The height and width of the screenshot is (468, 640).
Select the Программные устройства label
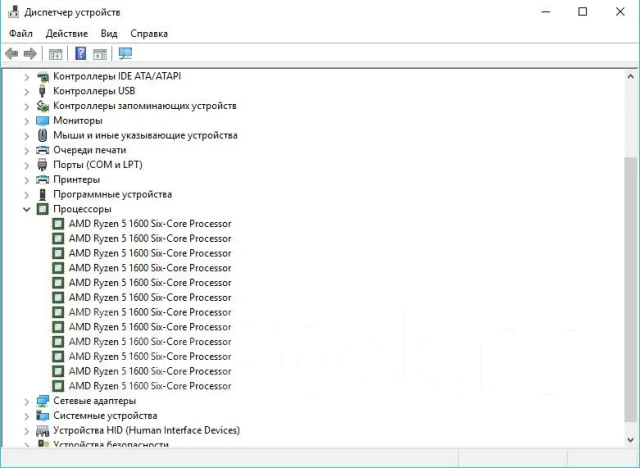coord(112,195)
